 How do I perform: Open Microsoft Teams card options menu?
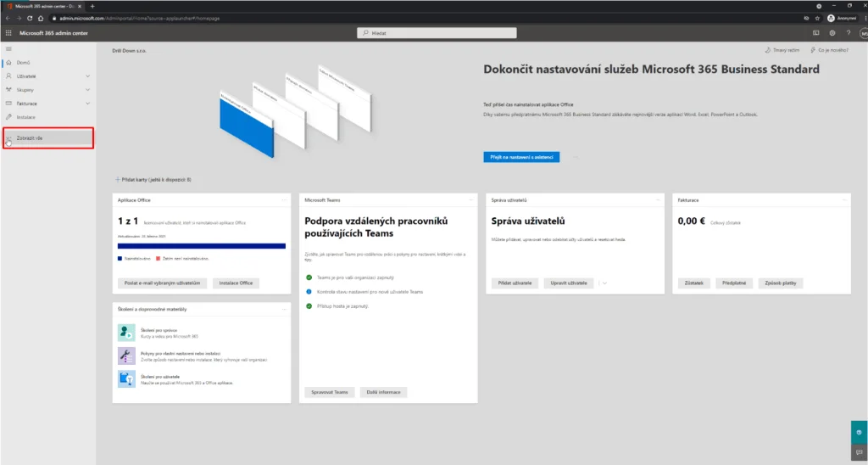(x=471, y=200)
